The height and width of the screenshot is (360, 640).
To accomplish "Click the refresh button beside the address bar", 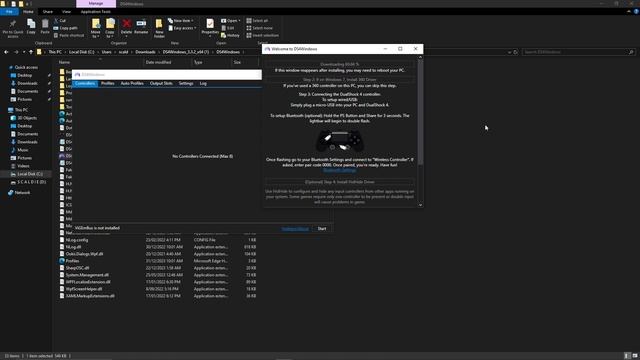I will [516, 52].
